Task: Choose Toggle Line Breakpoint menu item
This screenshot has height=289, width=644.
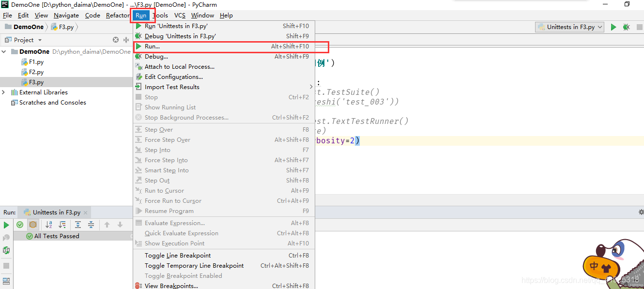Action: (x=224, y=256)
